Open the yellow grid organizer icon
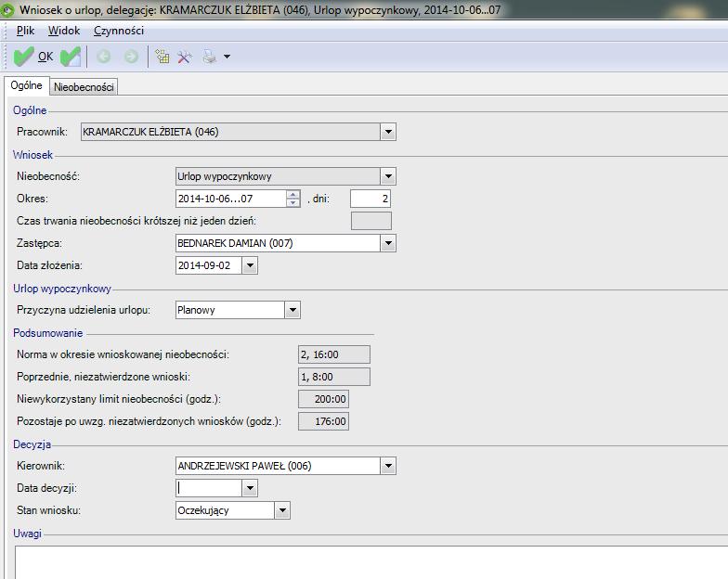 tap(162, 57)
